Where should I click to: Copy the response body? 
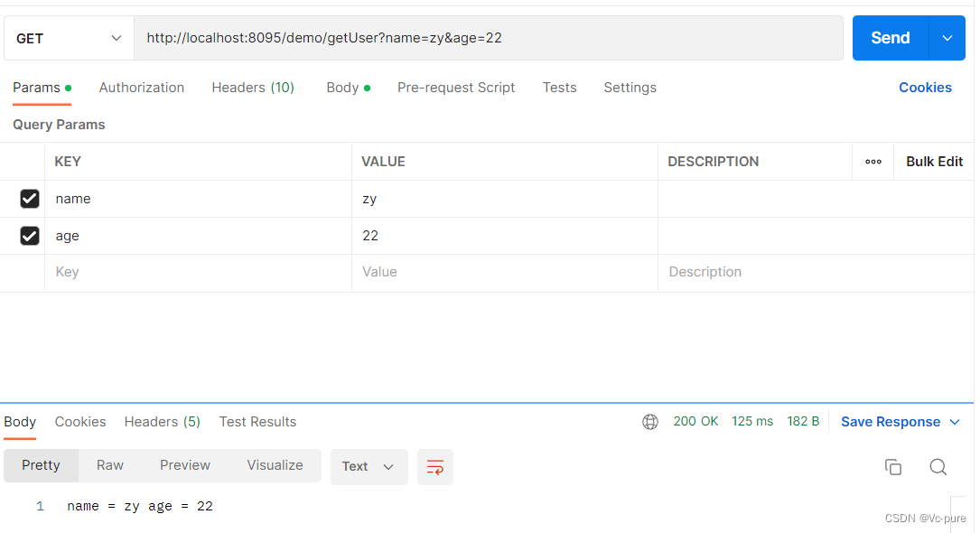(x=893, y=467)
